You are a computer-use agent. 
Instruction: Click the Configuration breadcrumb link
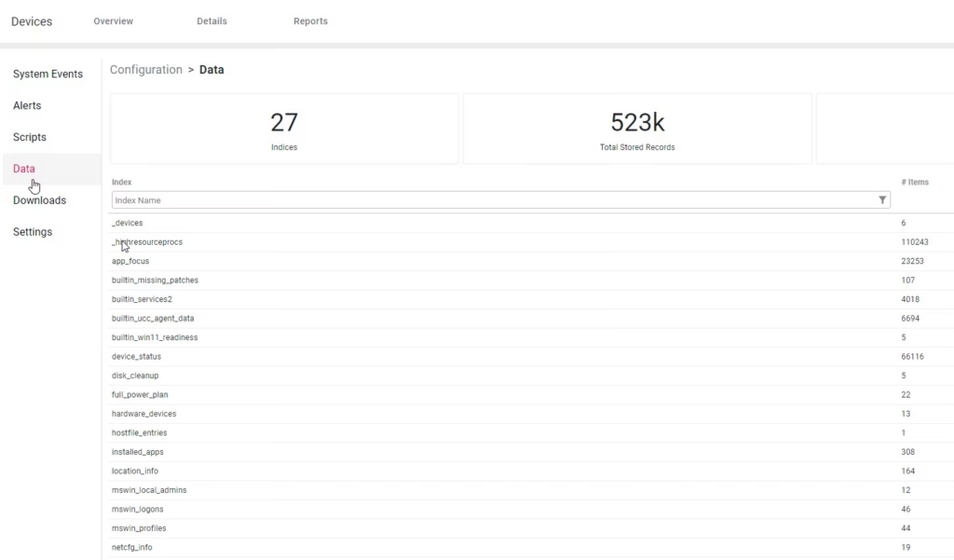tap(146, 70)
